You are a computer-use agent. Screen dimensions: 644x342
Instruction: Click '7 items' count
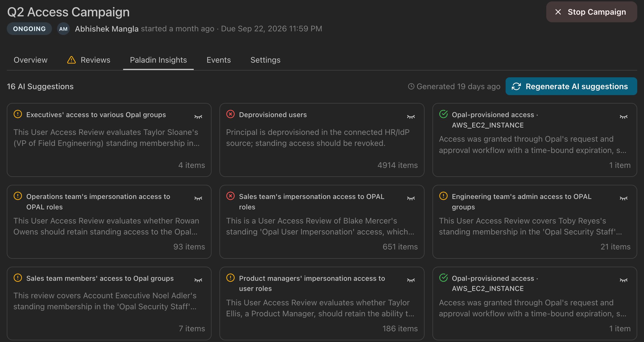[192, 328]
